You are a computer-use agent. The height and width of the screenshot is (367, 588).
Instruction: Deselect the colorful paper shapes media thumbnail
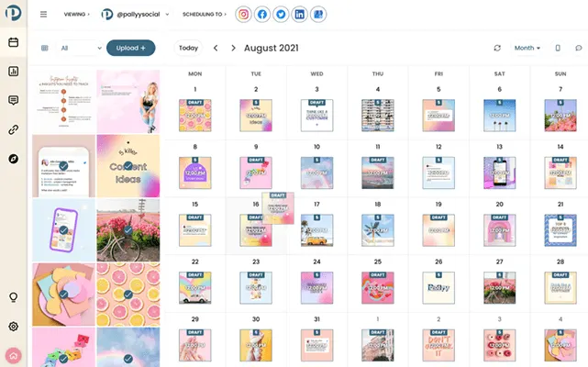click(x=63, y=295)
